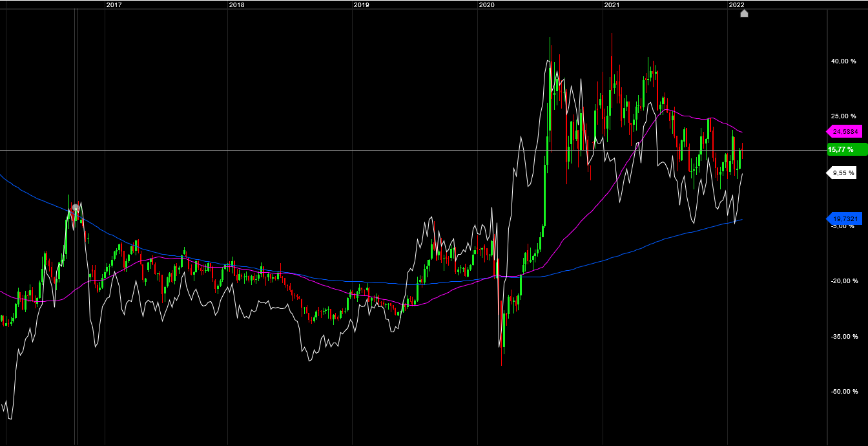Click the -35,00 % scale label
This screenshot has height=446, width=868.
coord(843,336)
